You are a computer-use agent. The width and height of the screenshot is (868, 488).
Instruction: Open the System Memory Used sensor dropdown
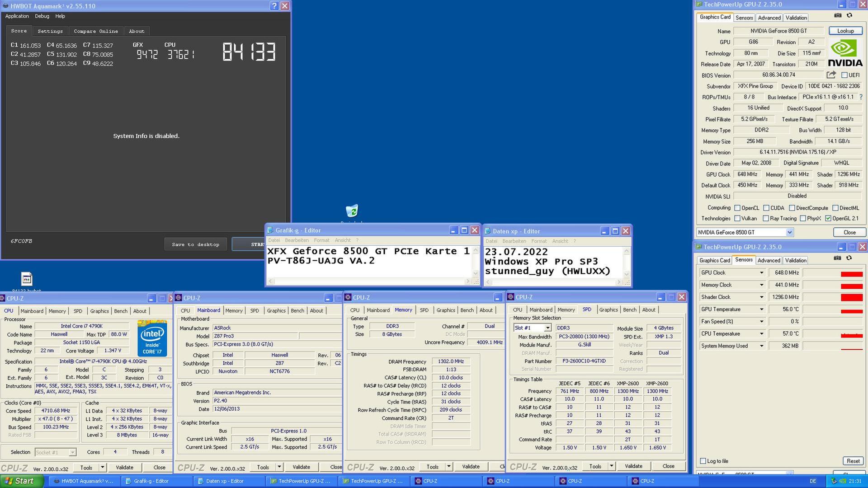(x=761, y=346)
